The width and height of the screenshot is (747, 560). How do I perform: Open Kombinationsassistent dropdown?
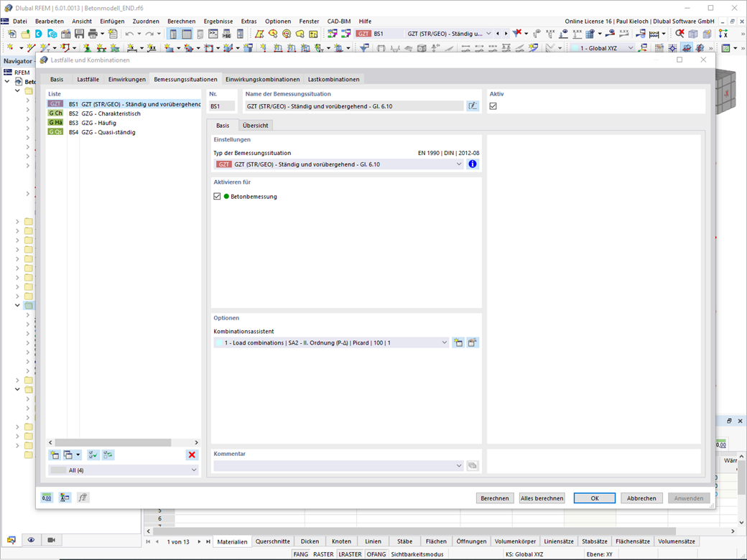332,343
